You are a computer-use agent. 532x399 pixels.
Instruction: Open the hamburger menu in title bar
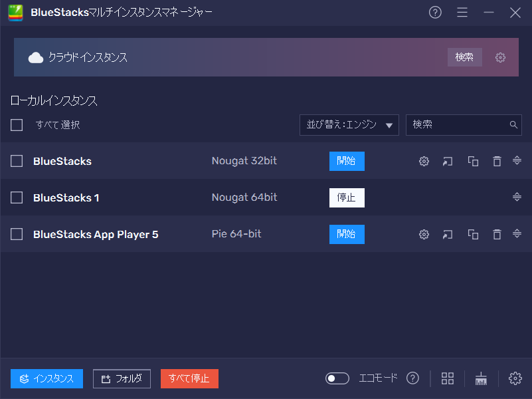(462, 13)
